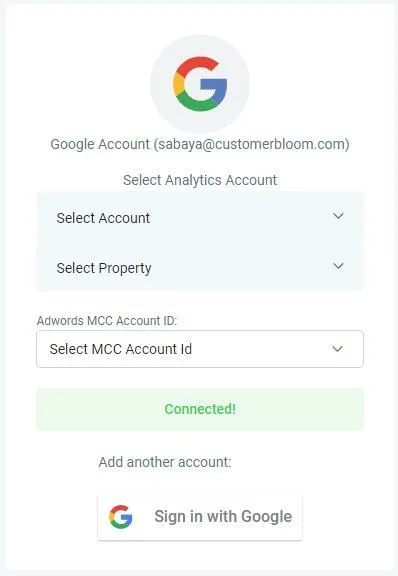Open the Select Account dropdown
The image size is (398, 576).
tap(200, 217)
